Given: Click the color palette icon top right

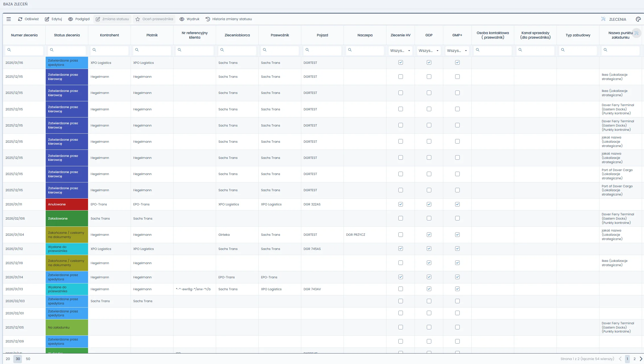Looking at the screenshot, I should 638,19.
